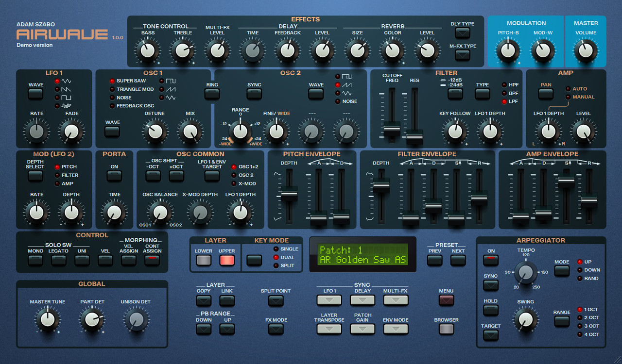This screenshot has width=622, height=364.
Task: Click the MASTER VOLUME knob
Action: [x=586, y=50]
